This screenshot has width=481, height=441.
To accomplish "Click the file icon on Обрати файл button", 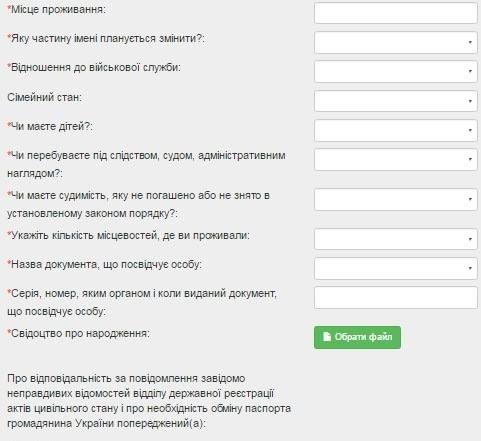I will pyautogui.click(x=327, y=337).
